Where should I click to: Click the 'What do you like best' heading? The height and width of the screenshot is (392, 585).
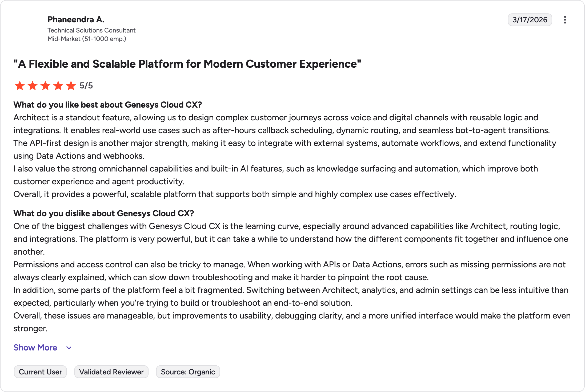(108, 105)
